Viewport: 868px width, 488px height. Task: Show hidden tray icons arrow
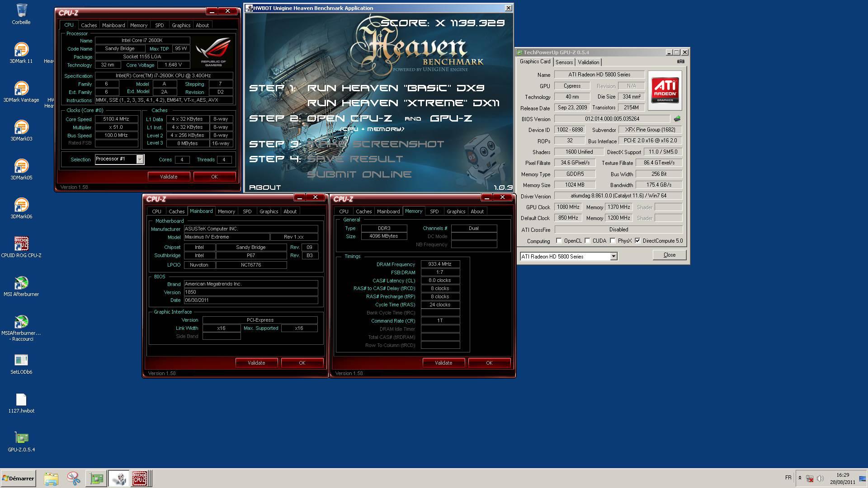coord(800,478)
